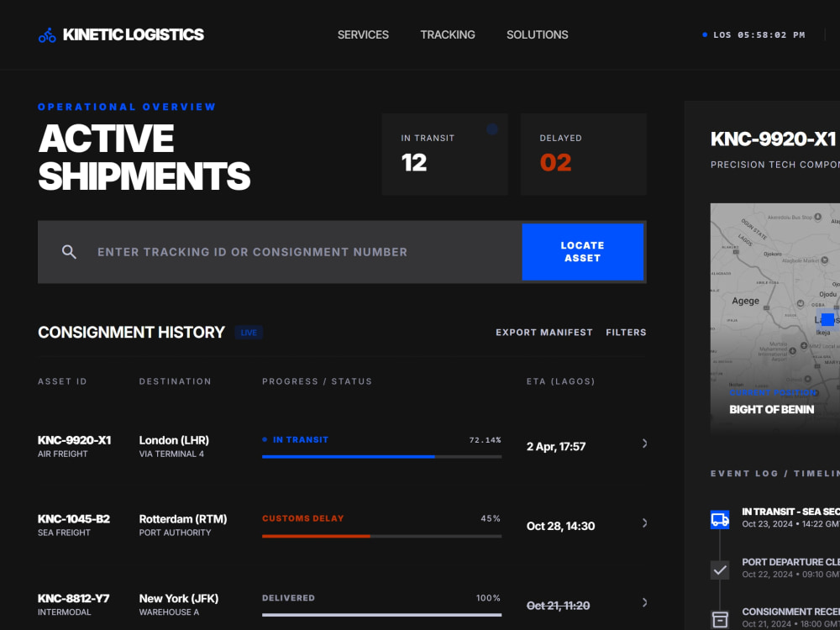Click the BIGHT OF BENIN position label

(x=771, y=410)
